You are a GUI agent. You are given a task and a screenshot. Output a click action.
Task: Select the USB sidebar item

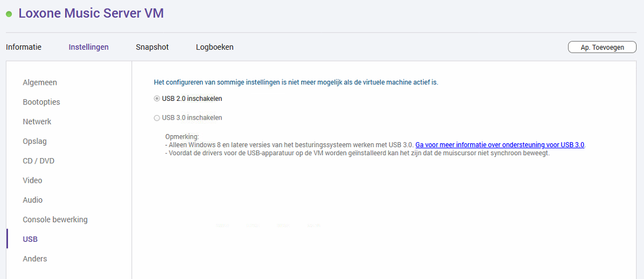click(30, 239)
